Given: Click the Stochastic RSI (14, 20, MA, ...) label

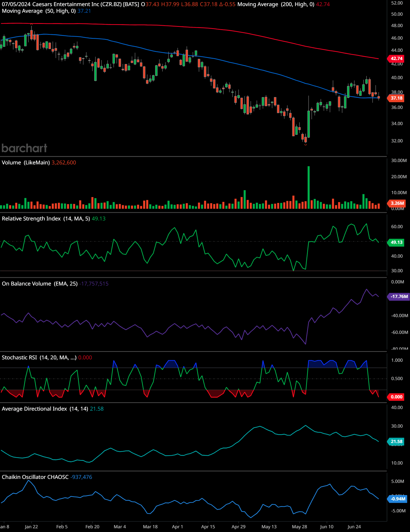Looking at the screenshot, I should coord(39,357).
